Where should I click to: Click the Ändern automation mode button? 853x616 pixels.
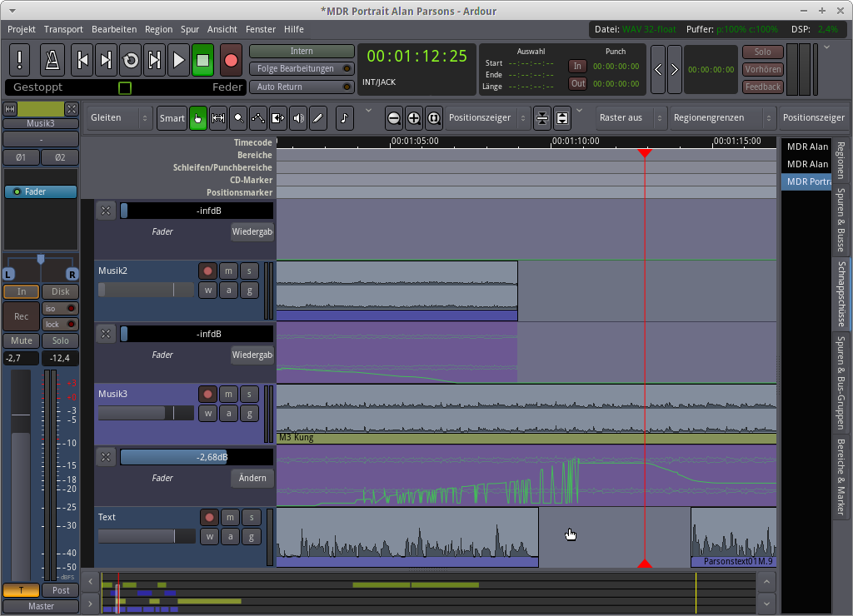(x=252, y=478)
